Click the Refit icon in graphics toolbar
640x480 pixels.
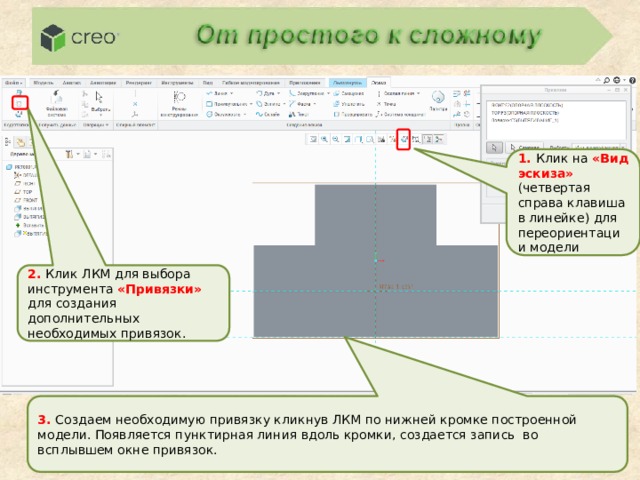313,140
